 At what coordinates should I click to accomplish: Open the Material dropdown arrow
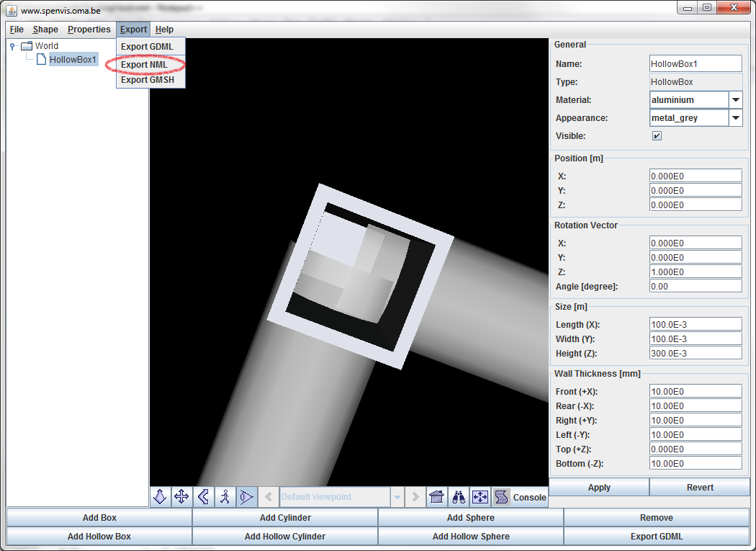pyautogui.click(x=735, y=100)
